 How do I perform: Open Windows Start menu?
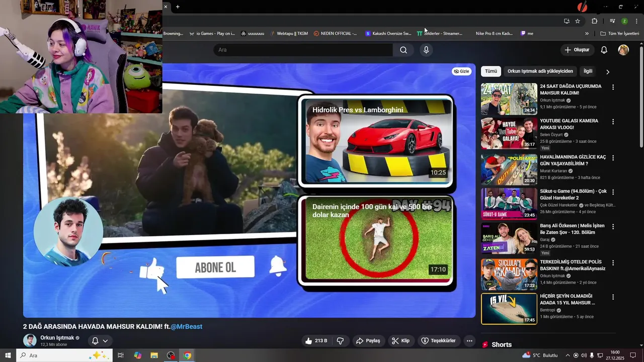click(x=8, y=355)
